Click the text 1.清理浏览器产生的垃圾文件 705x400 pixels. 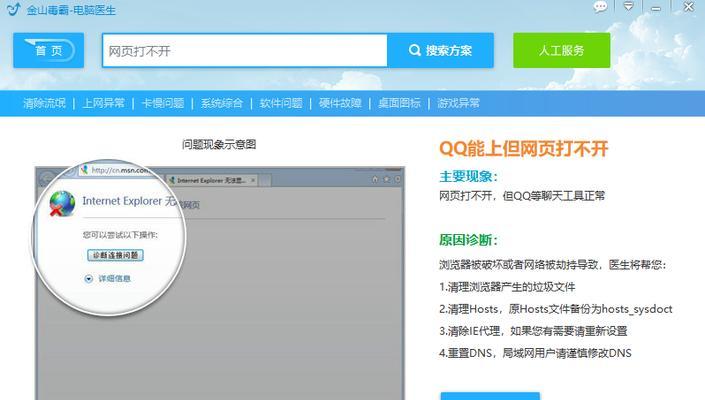tap(507, 287)
